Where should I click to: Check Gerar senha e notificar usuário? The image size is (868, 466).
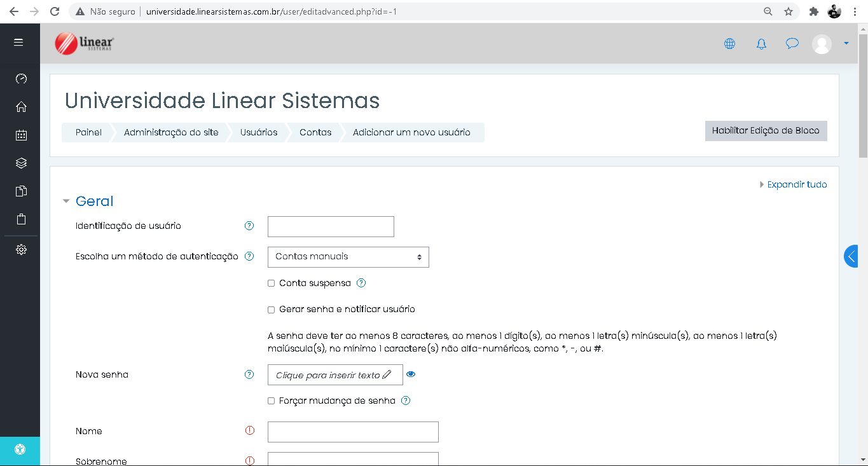(271, 310)
